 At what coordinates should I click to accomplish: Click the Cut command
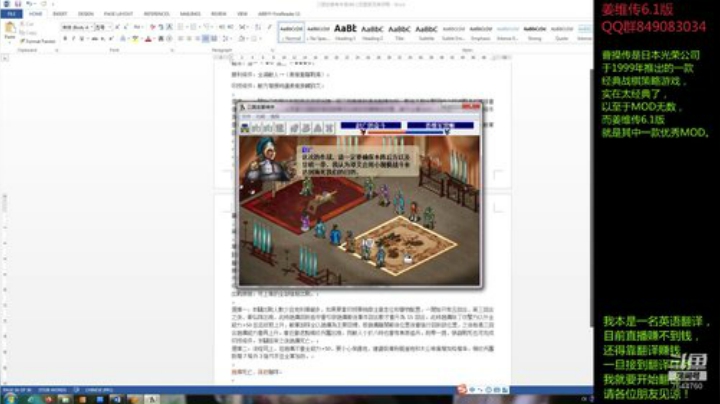27,24
